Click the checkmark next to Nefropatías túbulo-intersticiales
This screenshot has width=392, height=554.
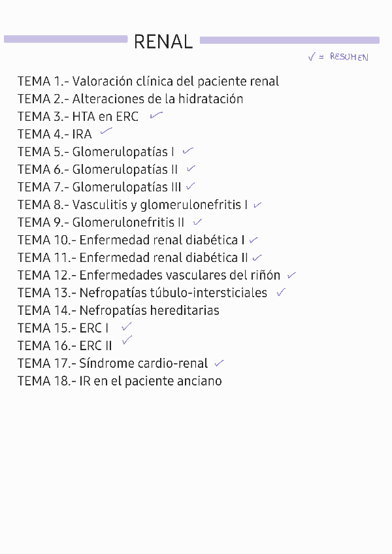(281, 292)
